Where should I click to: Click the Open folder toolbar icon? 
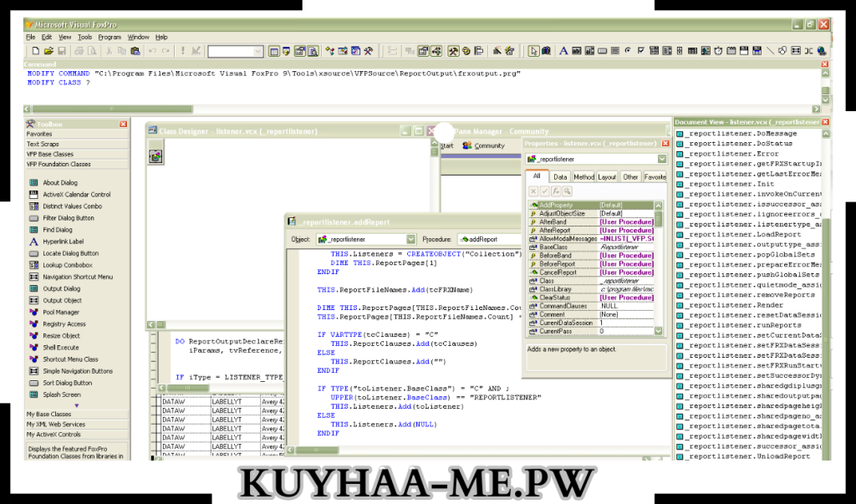tap(48, 51)
